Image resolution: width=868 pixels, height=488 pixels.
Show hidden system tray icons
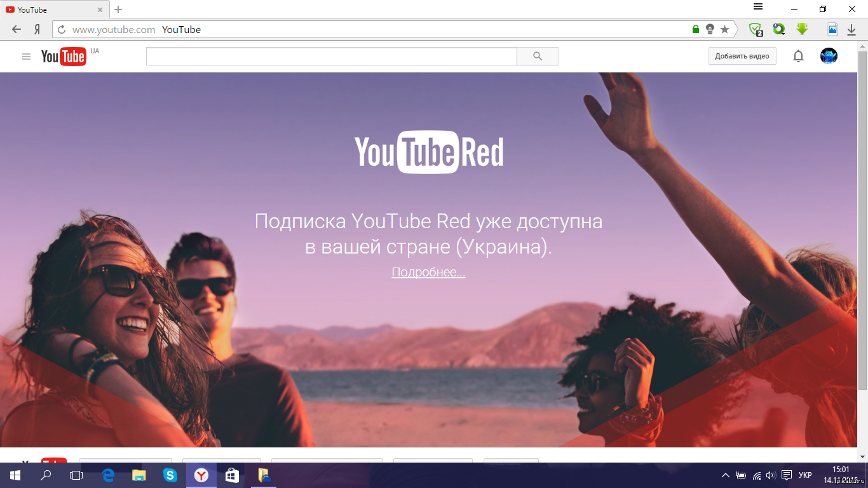[726, 475]
